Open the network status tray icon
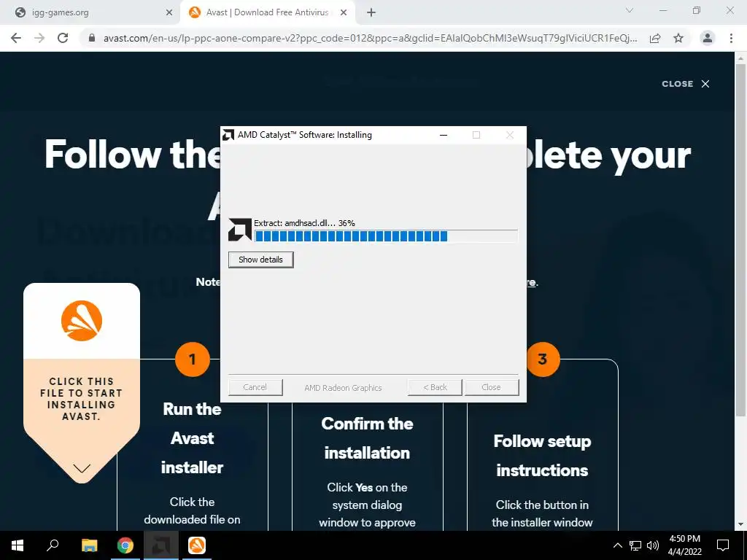This screenshot has width=747, height=560. tap(635, 545)
